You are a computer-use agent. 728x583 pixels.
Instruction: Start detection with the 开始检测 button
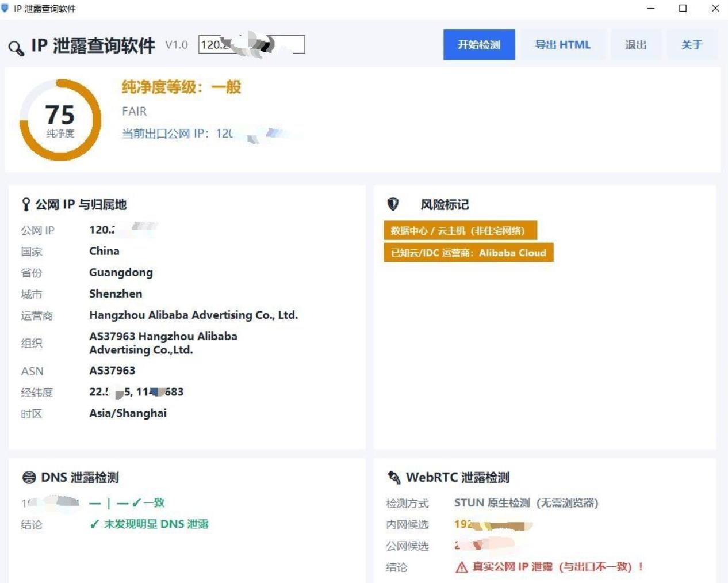pyautogui.click(x=479, y=45)
